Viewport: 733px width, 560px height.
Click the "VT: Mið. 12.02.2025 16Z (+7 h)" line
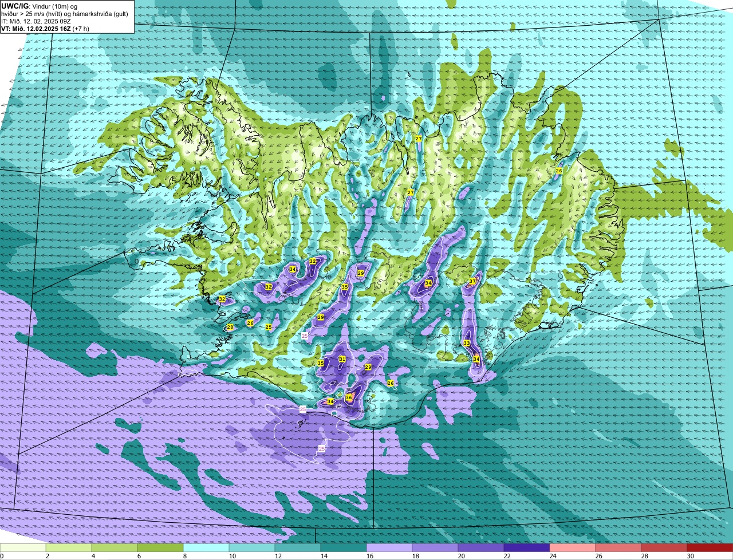45,29
